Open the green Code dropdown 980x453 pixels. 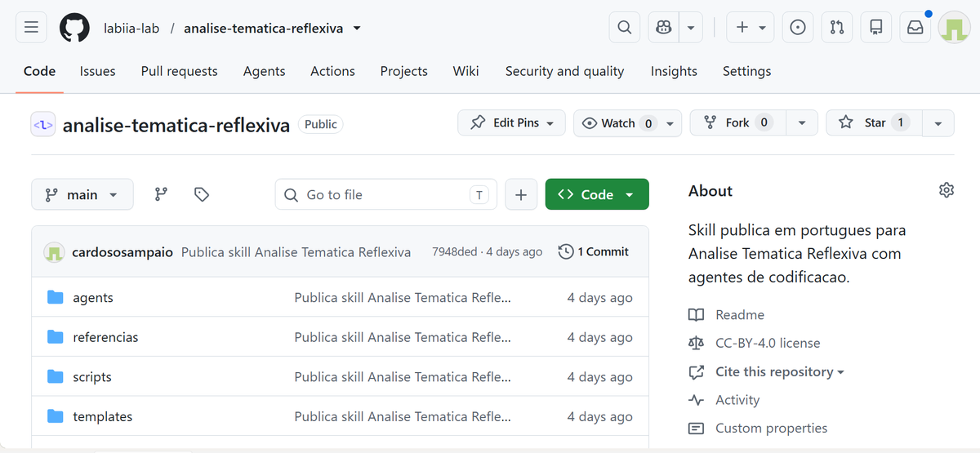tap(597, 194)
